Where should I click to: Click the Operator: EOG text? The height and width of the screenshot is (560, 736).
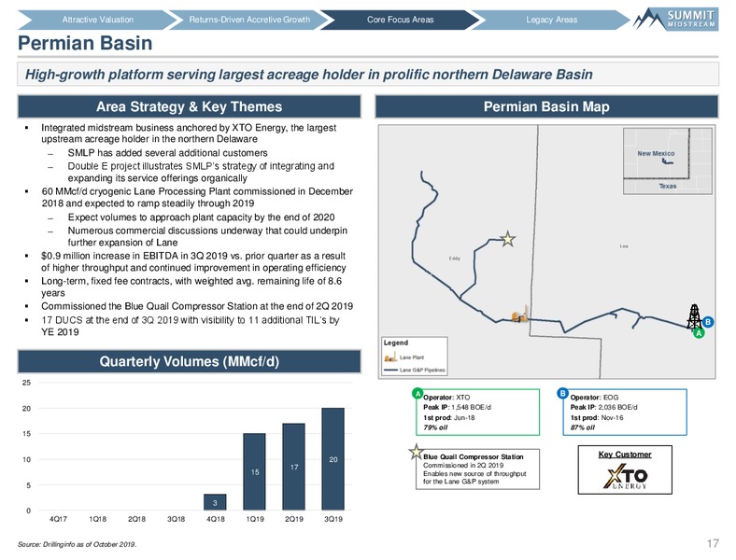click(594, 398)
